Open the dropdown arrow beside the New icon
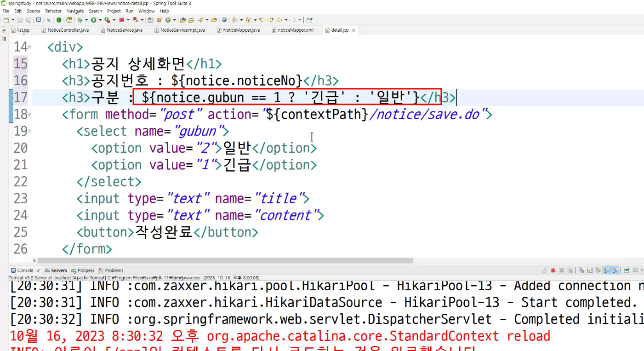 point(13,20)
